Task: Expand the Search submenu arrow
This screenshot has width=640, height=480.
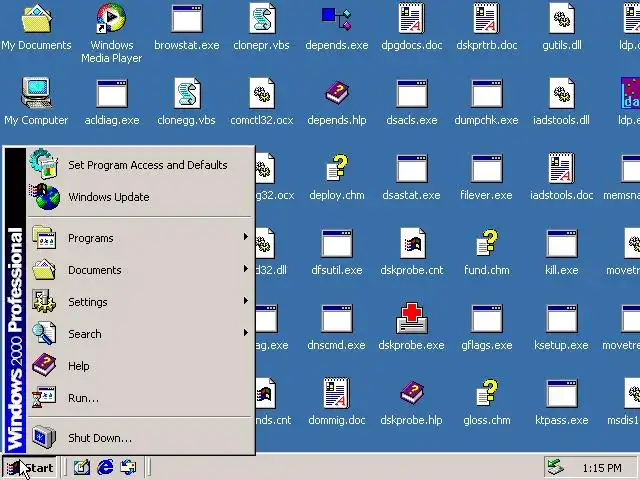Action: pos(246,333)
